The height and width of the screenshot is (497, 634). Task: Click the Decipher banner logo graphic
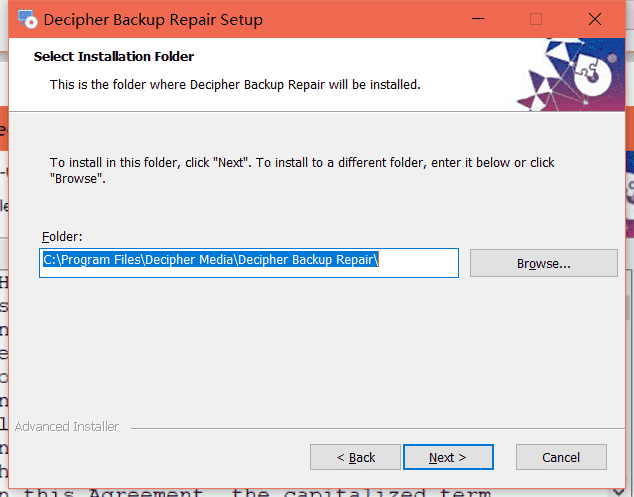point(571,75)
